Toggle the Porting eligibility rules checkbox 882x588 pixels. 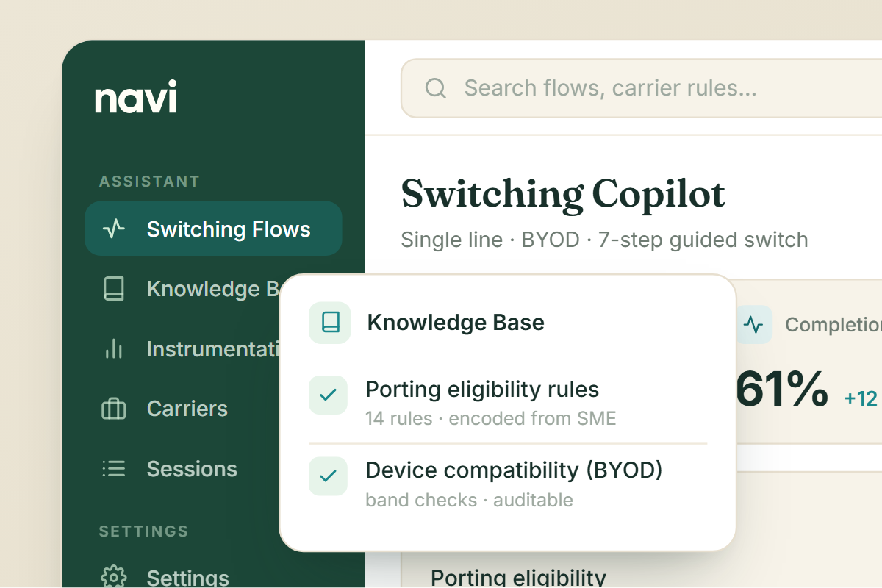(x=328, y=395)
